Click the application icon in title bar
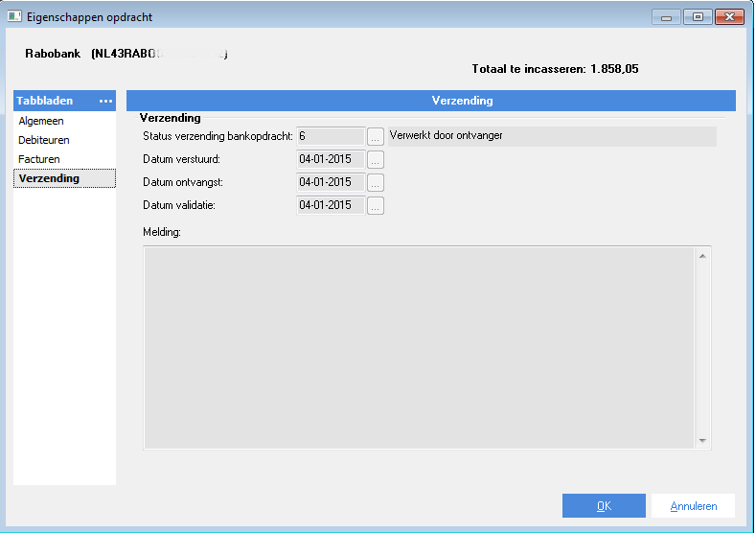Viewport: 756px width, 533px height. [x=14, y=17]
